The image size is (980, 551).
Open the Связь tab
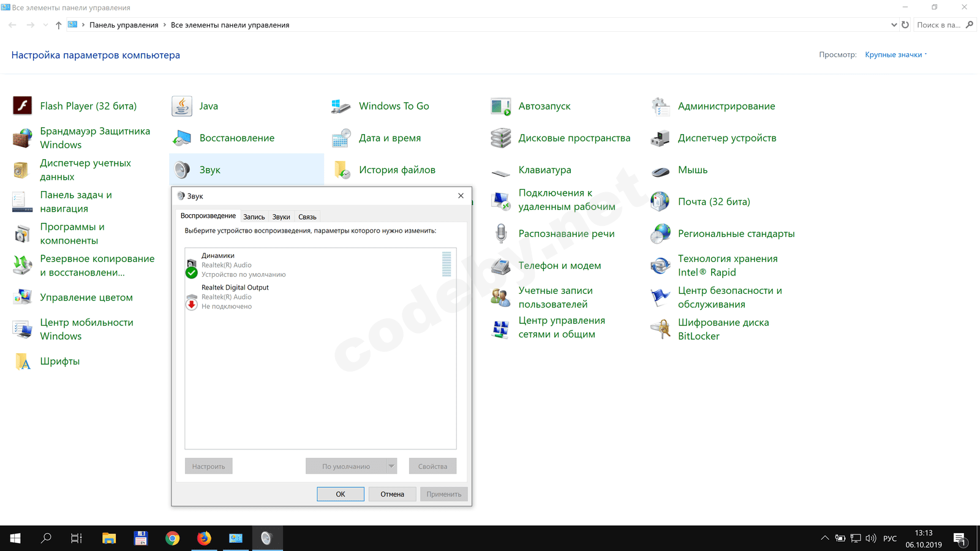(x=307, y=217)
